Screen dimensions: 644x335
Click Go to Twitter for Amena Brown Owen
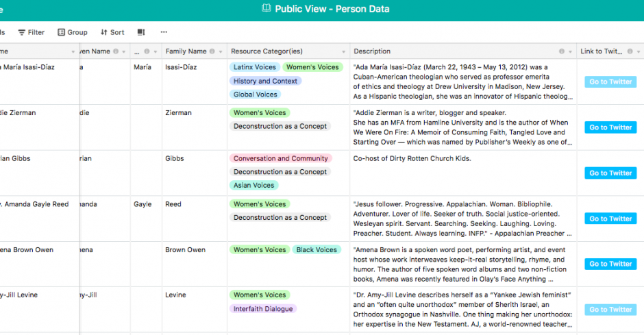click(x=610, y=264)
